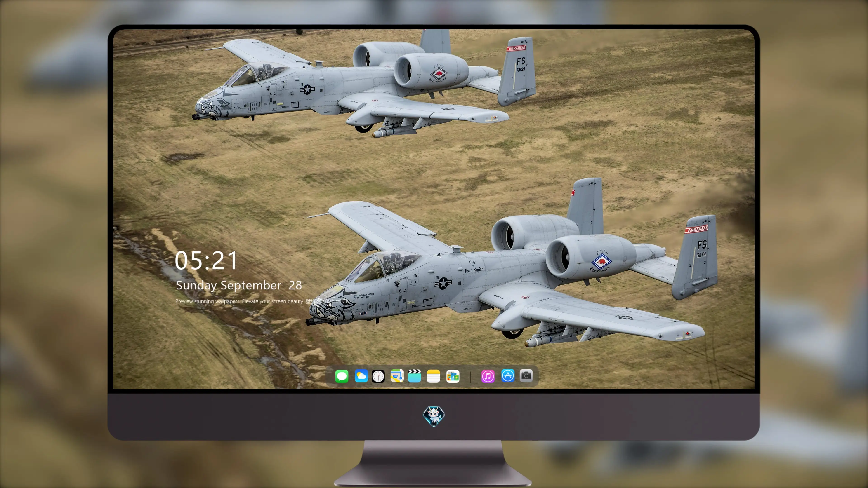Open the green Messages app in the dock
The width and height of the screenshot is (868, 488).
pos(342,376)
